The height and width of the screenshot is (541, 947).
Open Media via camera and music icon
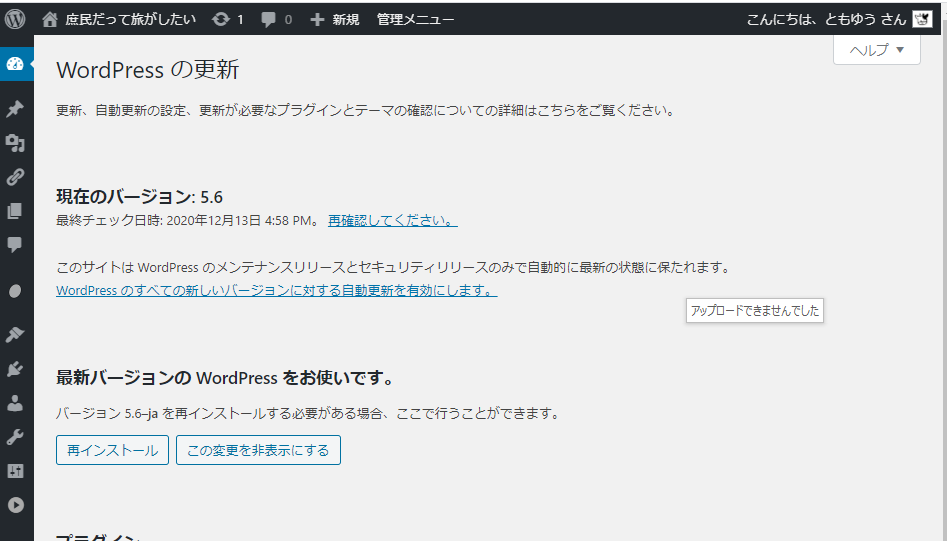[x=15, y=142]
